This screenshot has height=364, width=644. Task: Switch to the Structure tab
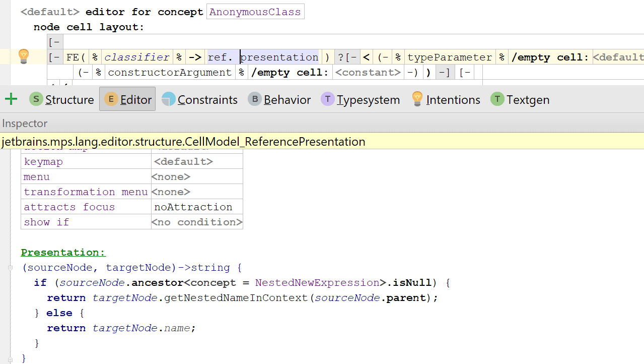(69, 100)
